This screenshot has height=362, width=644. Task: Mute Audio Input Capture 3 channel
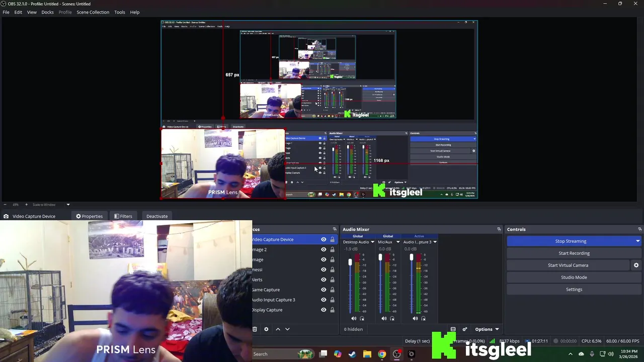point(415,318)
